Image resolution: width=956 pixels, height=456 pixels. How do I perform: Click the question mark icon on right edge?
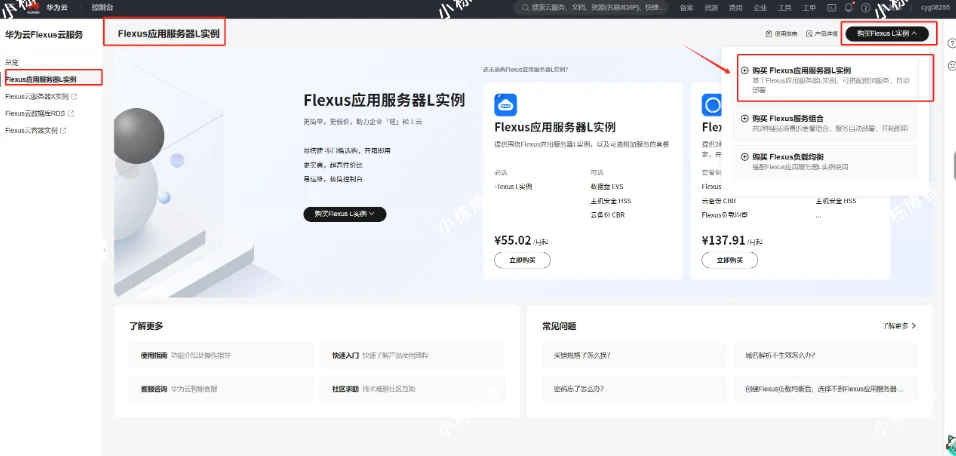point(951,43)
